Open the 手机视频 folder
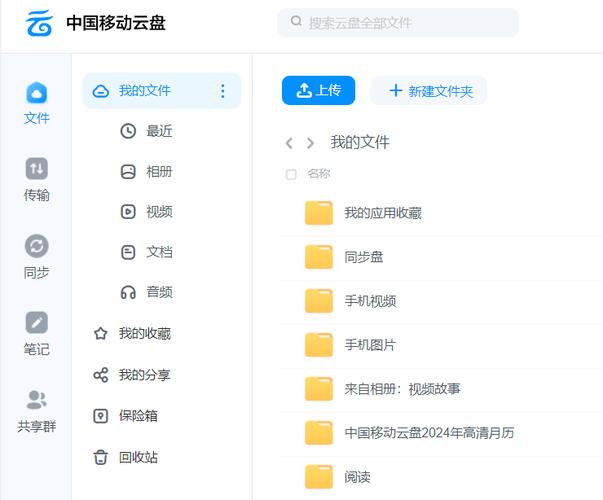 [370, 301]
